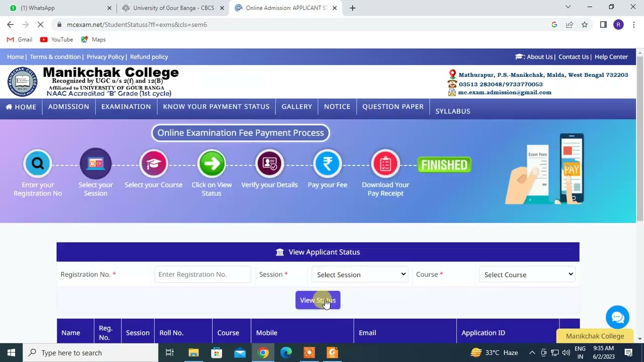Open the ADMISSION menu
This screenshot has width=644, height=362.
pos(68,107)
